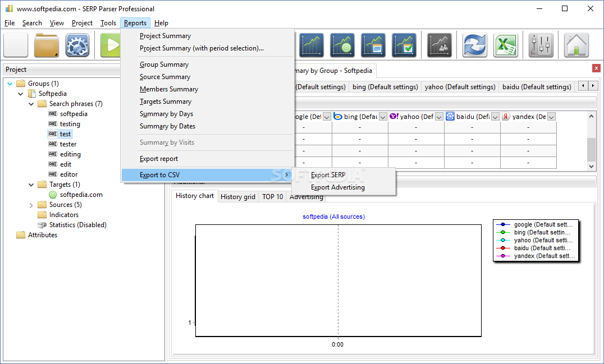The height and width of the screenshot is (364, 604).
Task: Select Summary by Dates menu entry
Action: 168,126
